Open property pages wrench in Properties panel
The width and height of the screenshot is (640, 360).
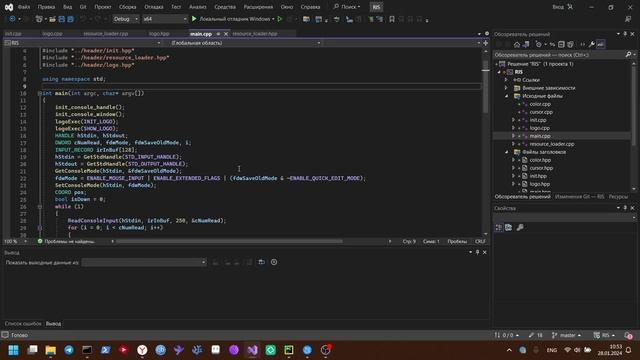[520, 227]
